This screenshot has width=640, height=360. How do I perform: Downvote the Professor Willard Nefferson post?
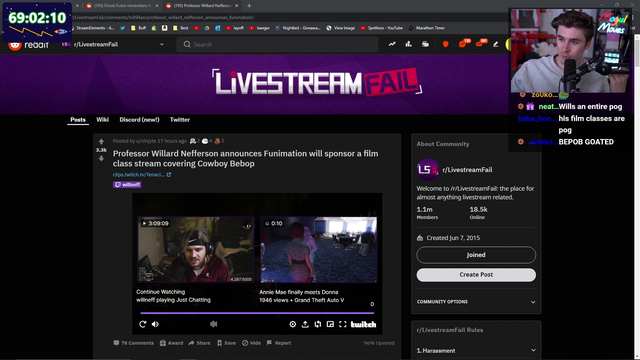tap(101, 158)
